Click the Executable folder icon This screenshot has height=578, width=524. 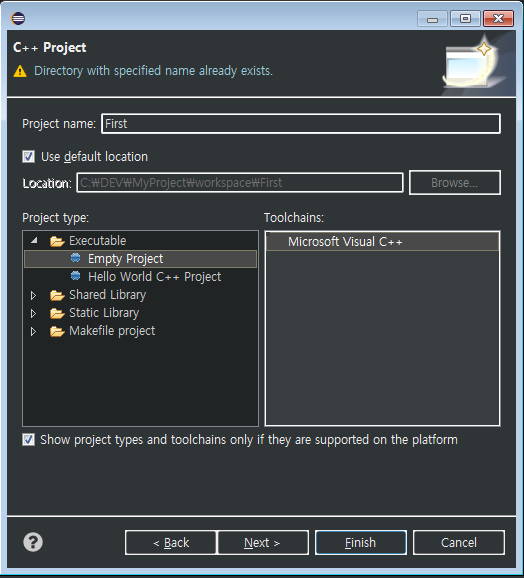[x=57, y=241]
